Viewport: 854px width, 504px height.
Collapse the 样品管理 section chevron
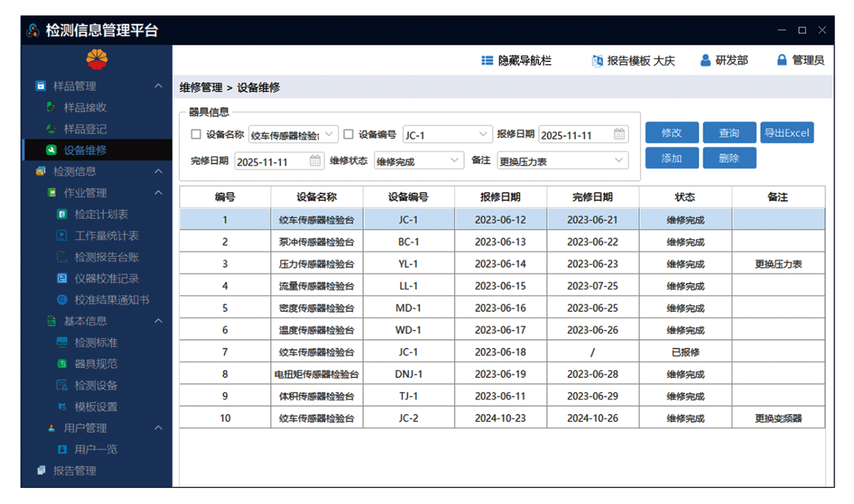158,86
